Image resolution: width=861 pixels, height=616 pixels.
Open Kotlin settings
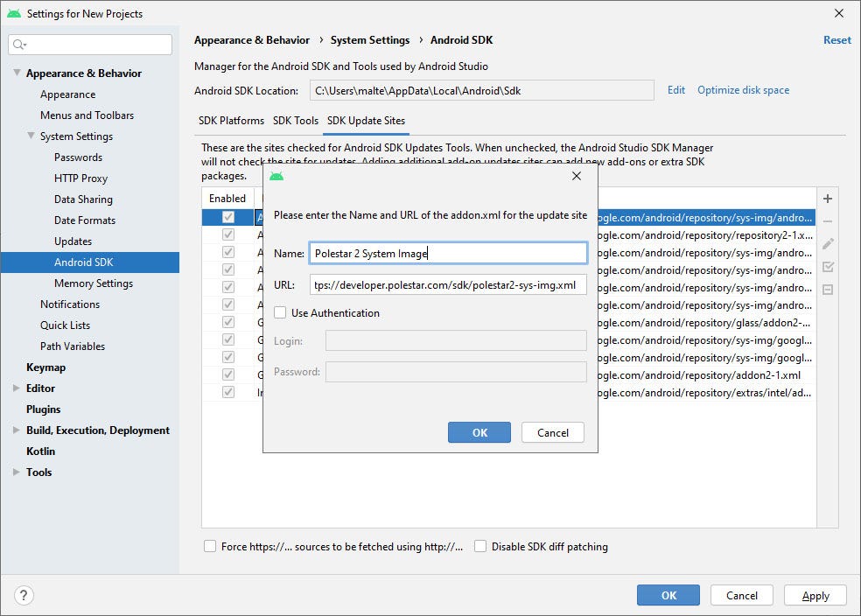click(x=40, y=451)
